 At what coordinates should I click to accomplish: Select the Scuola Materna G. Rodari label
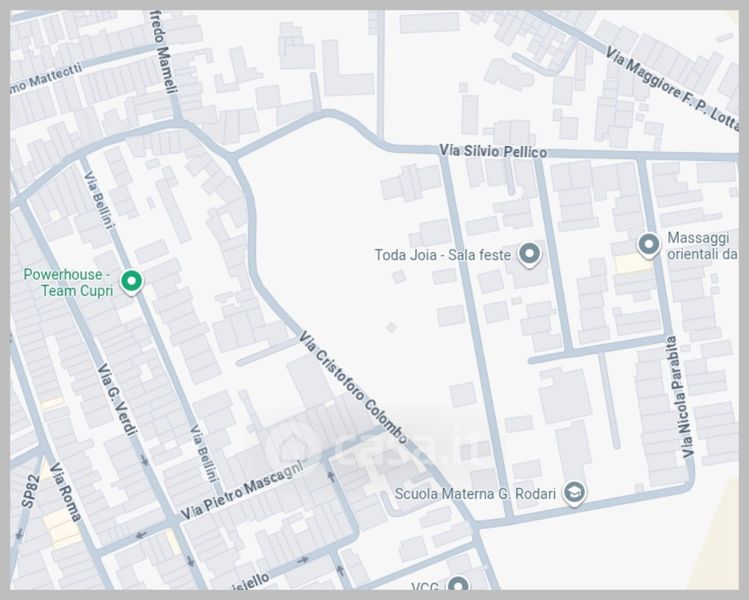[x=475, y=493]
